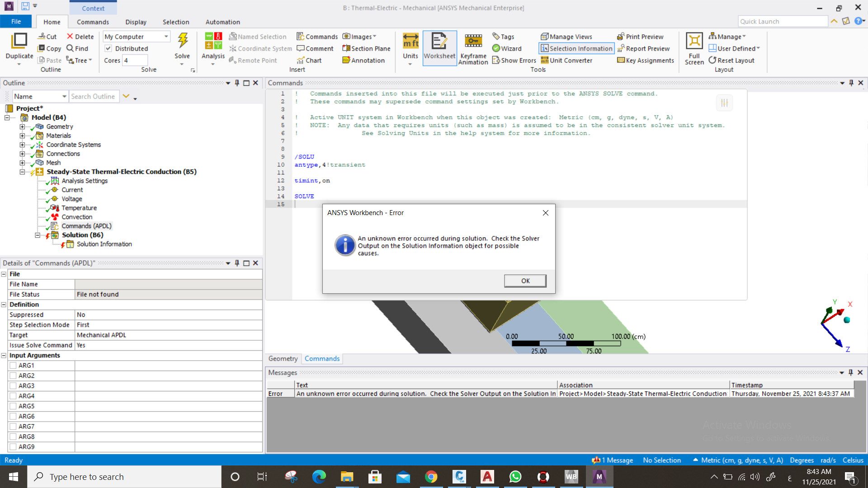Switch to the Automation ribbon tab
The height and width of the screenshot is (488, 868).
222,22
